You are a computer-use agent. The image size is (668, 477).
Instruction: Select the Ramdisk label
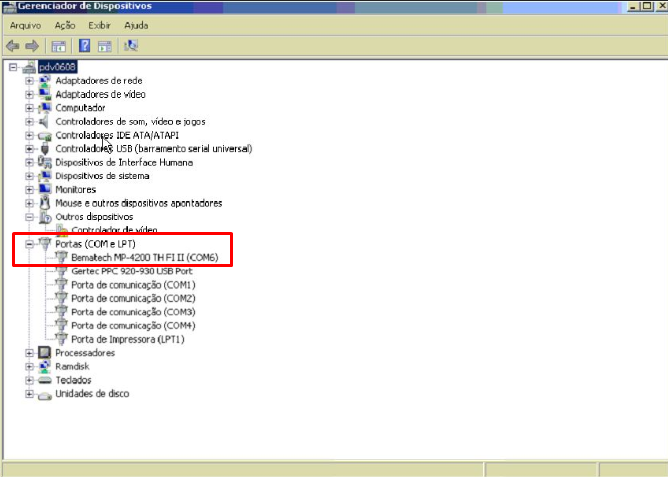tap(72, 366)
